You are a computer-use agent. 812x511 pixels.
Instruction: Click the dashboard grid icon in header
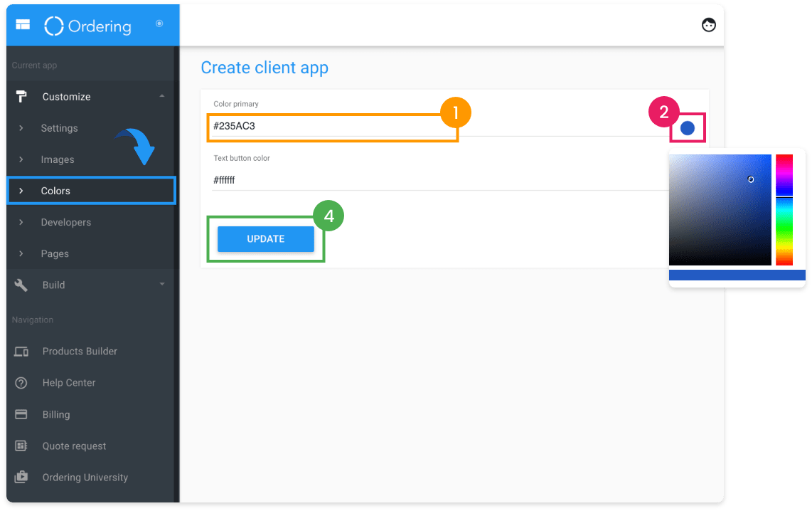coord(23,25)
